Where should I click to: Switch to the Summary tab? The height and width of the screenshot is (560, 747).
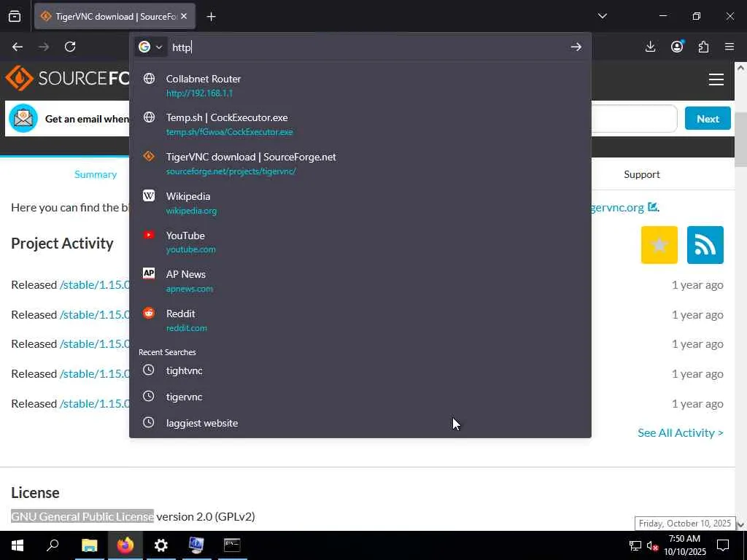click(x=96, y=174)
